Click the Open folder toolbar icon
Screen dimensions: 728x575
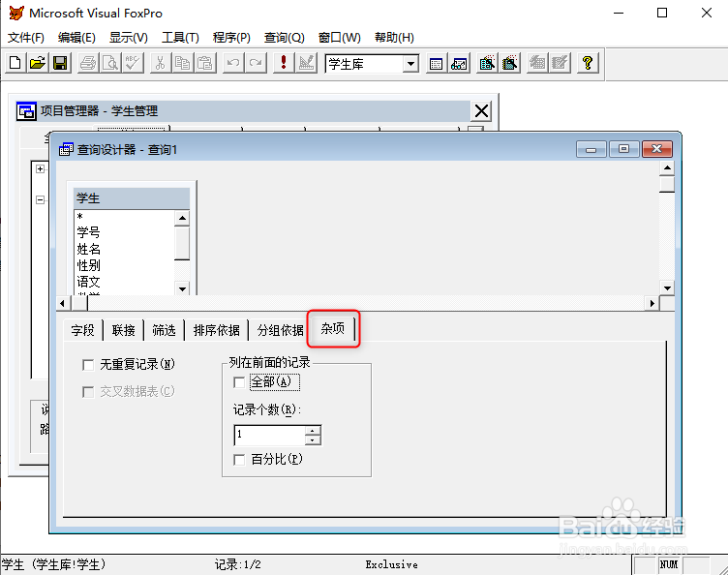(38, 63)
